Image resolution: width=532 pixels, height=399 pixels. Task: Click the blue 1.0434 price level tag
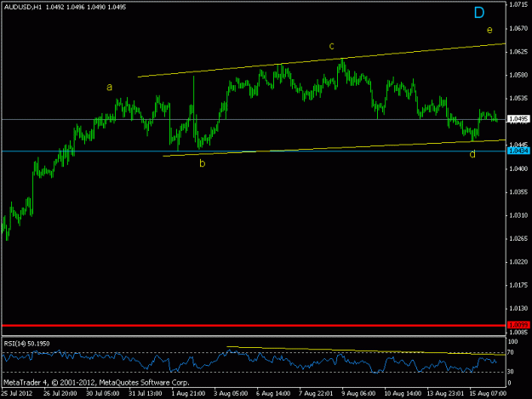click(x=518, y=151)
